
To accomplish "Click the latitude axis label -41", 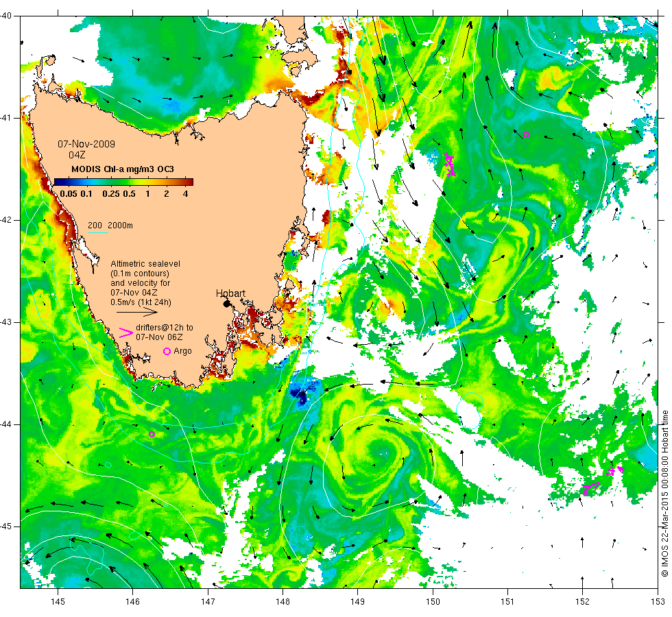I will [6, 118].
